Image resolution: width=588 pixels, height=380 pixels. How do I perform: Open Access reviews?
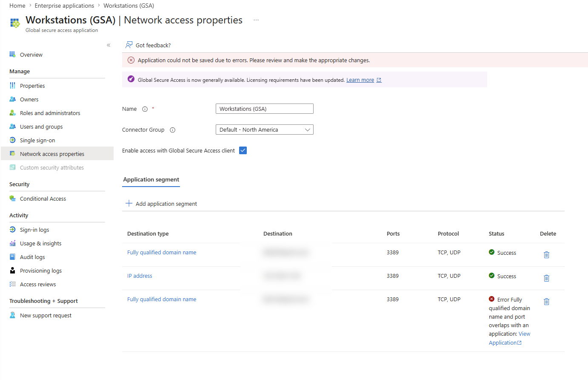38,285
